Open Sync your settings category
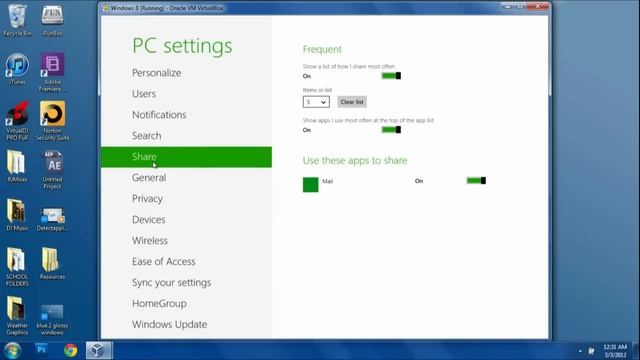The height and width of the screenshot is (360, 640). tap(171, 282)
